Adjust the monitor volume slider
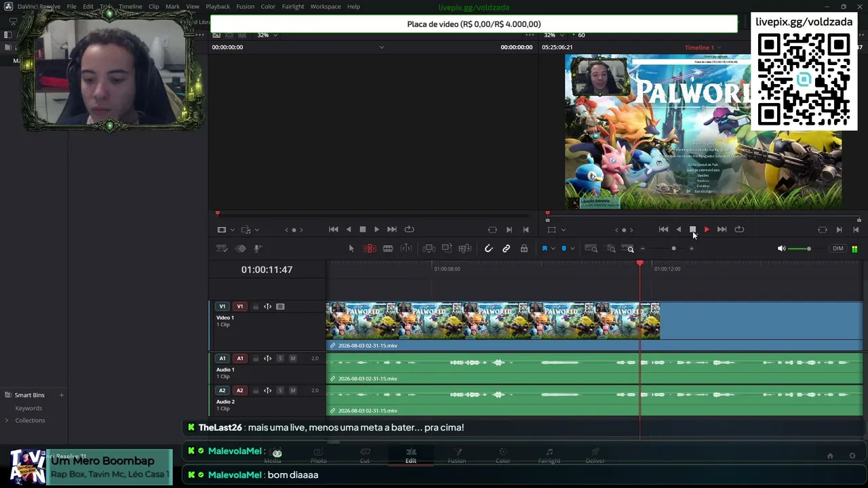 (808, 249)
